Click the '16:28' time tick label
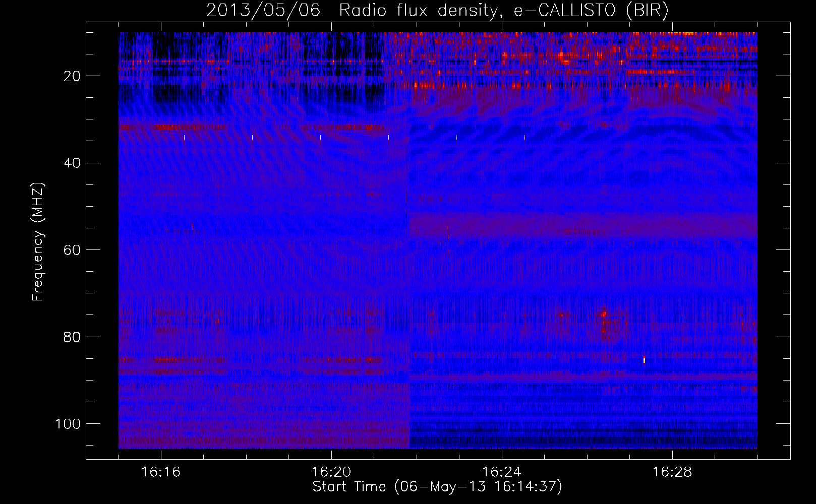 (672, 472)
